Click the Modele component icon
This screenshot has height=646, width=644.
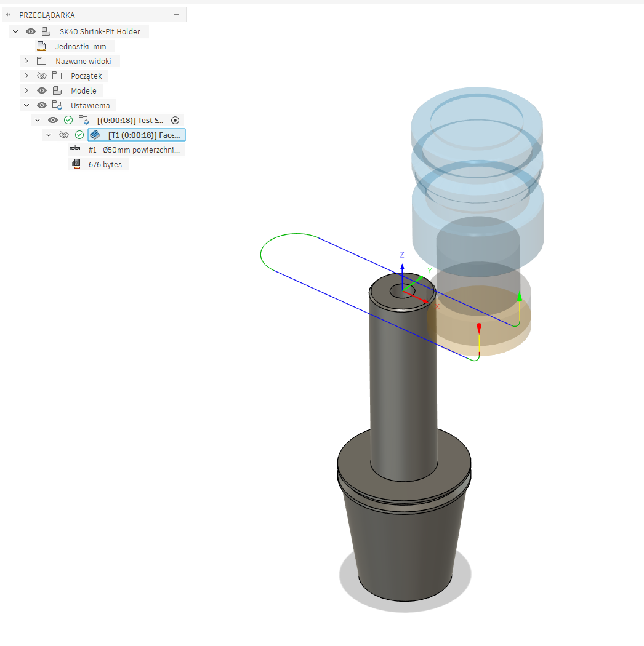[57, 90]
